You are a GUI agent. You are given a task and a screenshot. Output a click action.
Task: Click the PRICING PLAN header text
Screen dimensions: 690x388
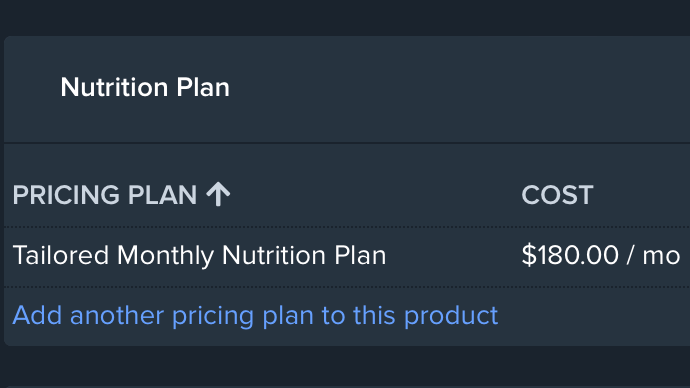(105, 194)
